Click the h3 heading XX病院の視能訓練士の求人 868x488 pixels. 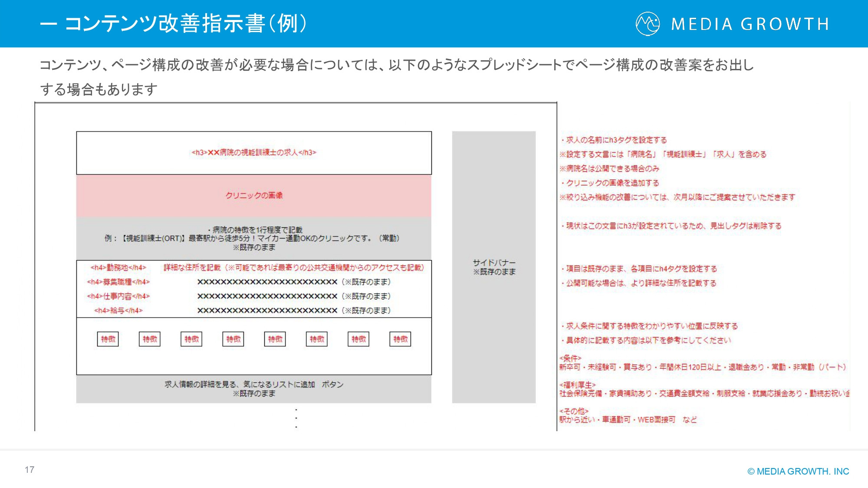254,153
